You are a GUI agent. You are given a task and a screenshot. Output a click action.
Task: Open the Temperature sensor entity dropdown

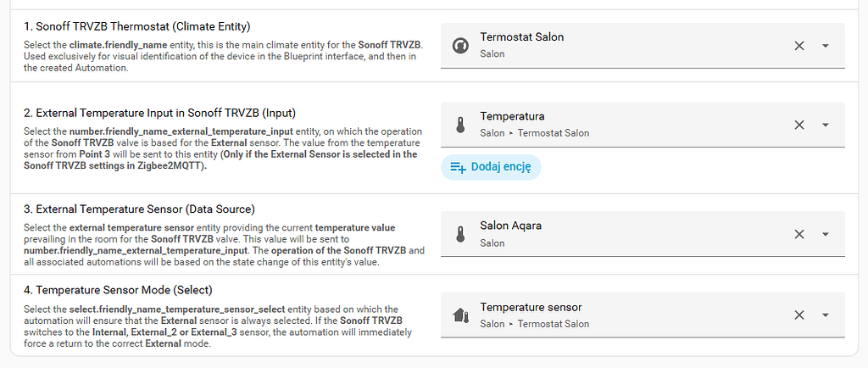point(826,315)
